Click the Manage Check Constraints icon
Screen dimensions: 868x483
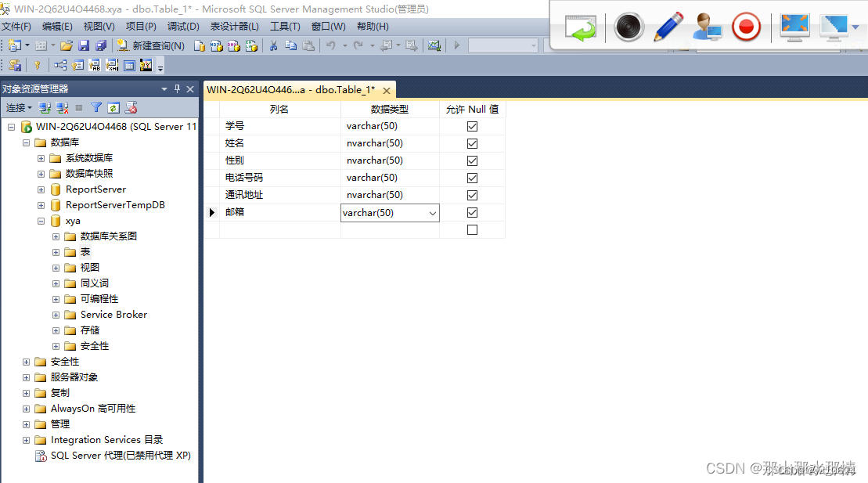129,65
